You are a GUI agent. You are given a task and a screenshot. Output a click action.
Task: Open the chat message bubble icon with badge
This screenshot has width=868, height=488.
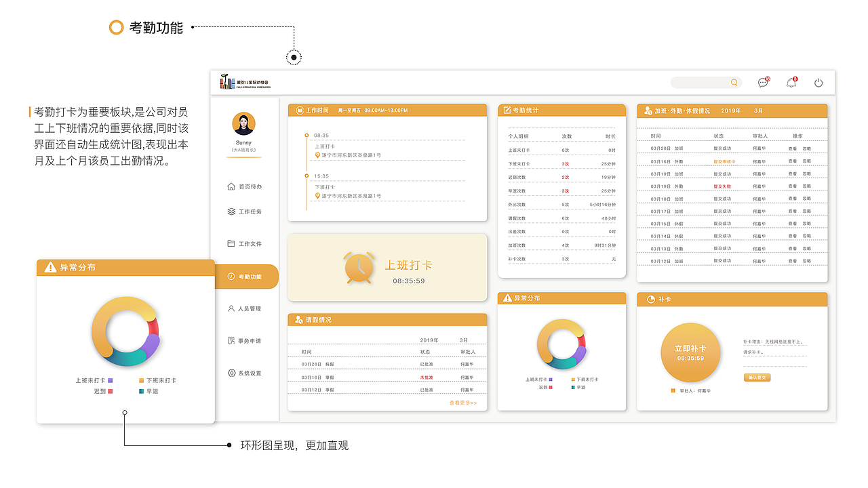click(x=764, y=82)
